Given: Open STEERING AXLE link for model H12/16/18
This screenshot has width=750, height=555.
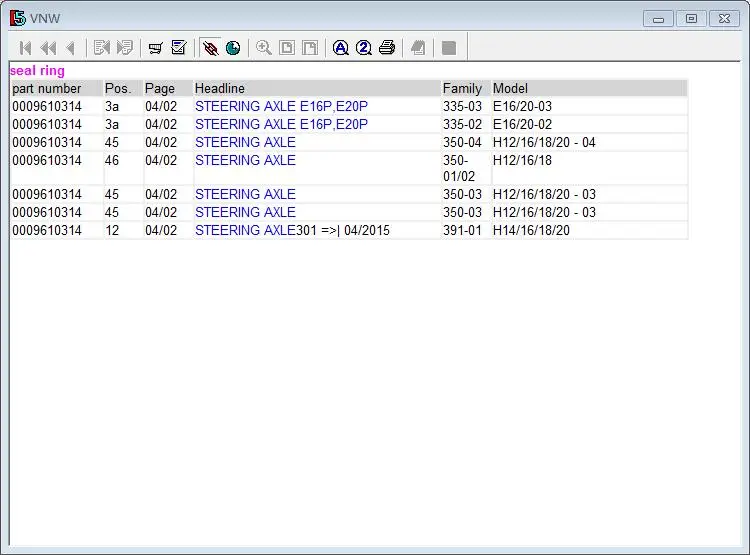Looking at the screenshot, I should point(245,160).
